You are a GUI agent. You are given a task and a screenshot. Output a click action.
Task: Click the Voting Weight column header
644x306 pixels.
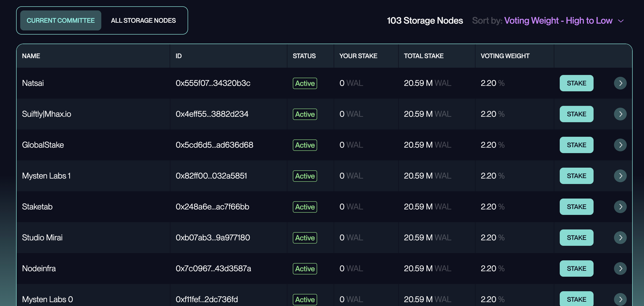click(x=505, y=56)
